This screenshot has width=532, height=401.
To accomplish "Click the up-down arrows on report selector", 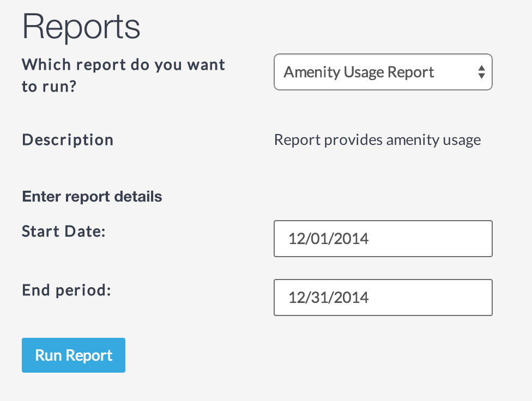I will pos(481,72).
